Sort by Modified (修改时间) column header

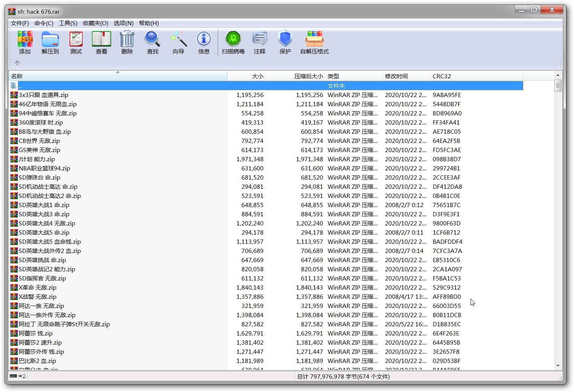click(406, 76)
